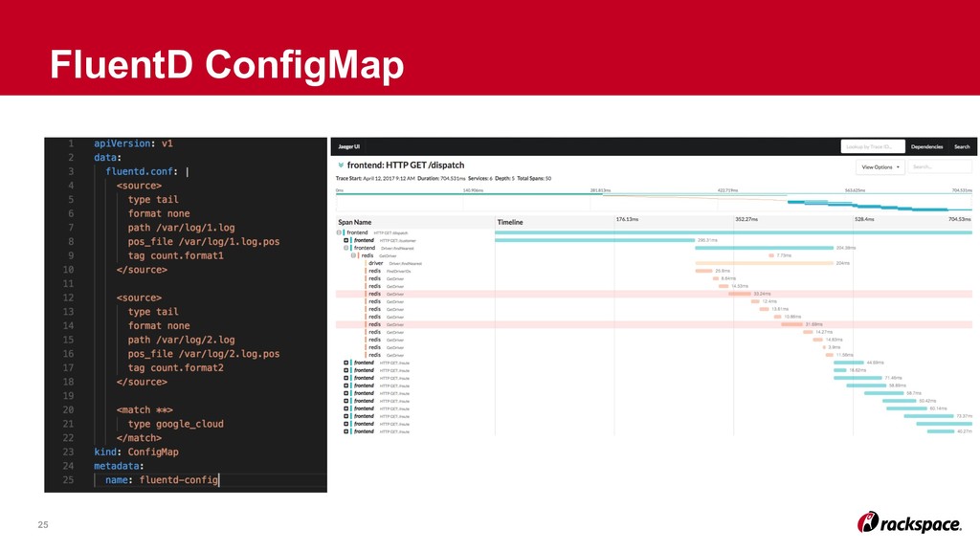This screenshot has height=551, width=980.
Task: Select the 204ms driver span bar
Action: pyautogui.click(x=764, y=263)
